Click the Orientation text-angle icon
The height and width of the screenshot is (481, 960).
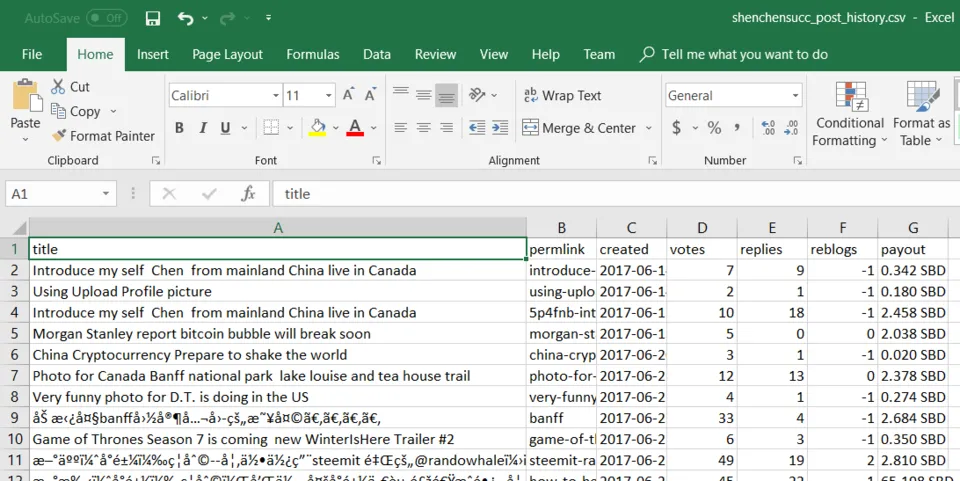coord(477,95)
